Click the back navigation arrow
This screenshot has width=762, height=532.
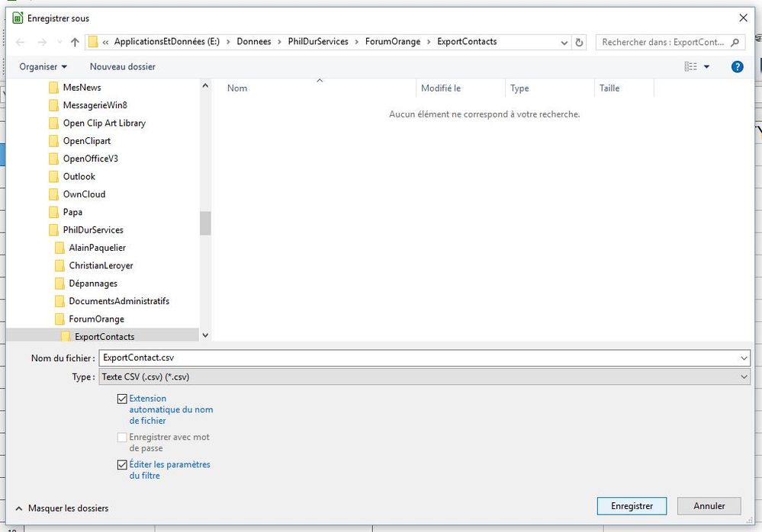[x=21, y=43]
